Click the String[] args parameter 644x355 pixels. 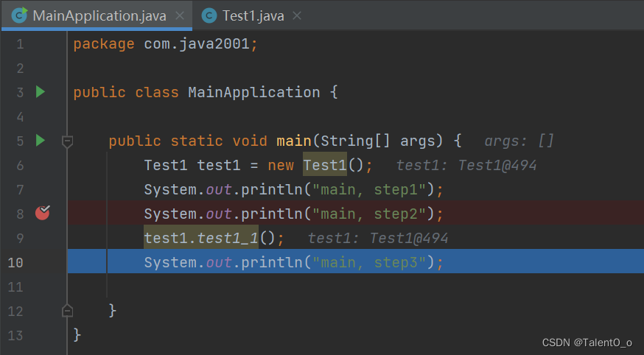[378, 141]
